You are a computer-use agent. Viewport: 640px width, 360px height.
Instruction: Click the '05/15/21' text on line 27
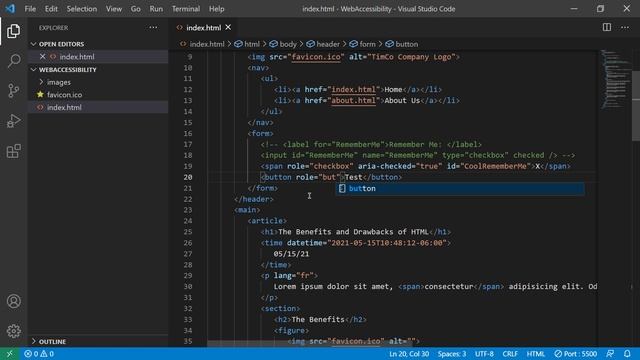(x=291, y=254)
